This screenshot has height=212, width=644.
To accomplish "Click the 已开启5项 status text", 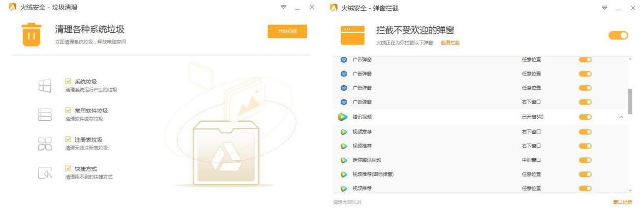I will point(533,117).
